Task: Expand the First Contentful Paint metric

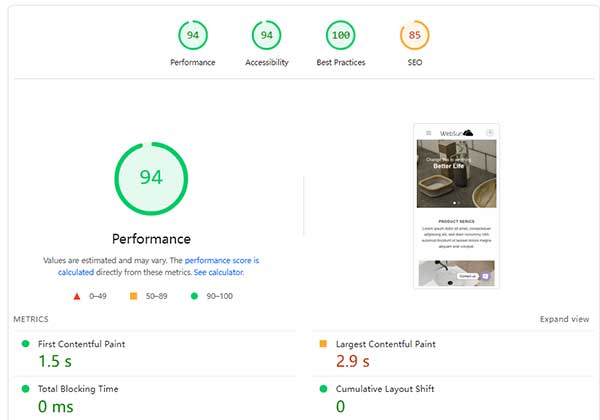Action: [x=81, y=344]
